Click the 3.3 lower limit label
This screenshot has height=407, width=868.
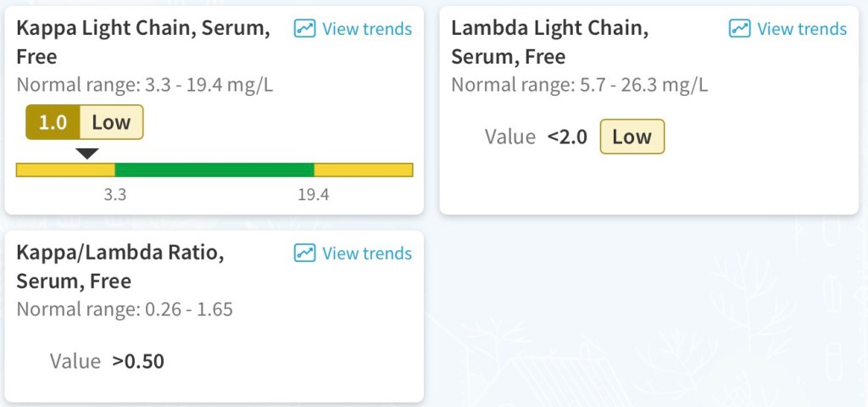click(x=115, y=194)
